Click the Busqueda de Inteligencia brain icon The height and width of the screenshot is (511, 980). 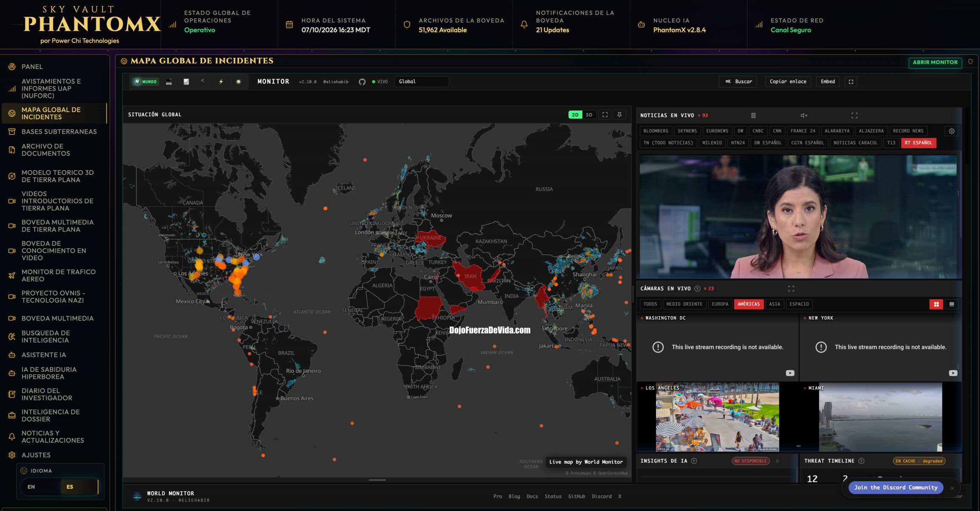click(12, 337)
